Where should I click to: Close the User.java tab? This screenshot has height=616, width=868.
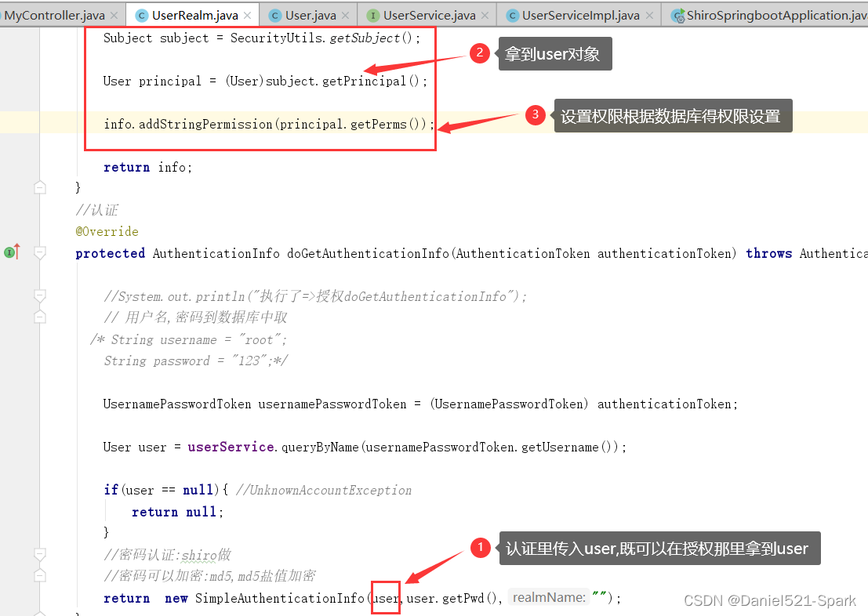(x=346, y=16)
